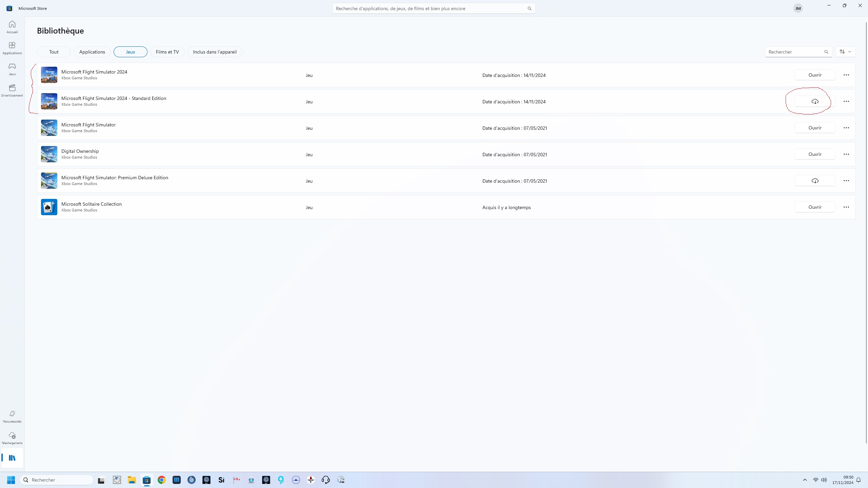Click Ouvrir for Digital Ownership

(x=815, y=154)
